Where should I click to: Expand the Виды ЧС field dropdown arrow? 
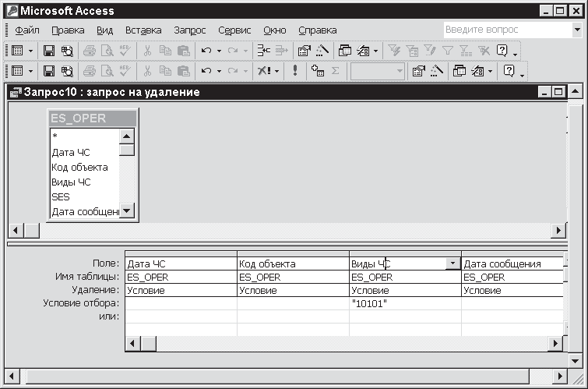click(x=452, y=263)
